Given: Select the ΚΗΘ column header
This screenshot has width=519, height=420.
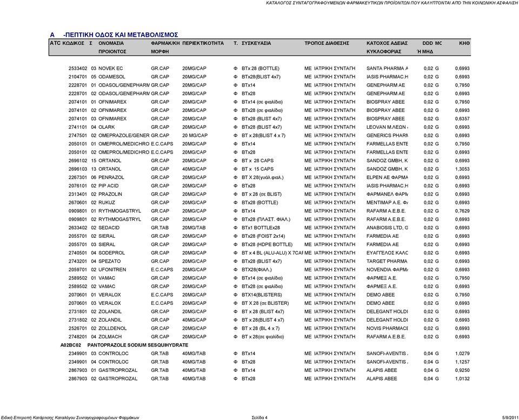Looking at the screenshot, I should [464, 43].
